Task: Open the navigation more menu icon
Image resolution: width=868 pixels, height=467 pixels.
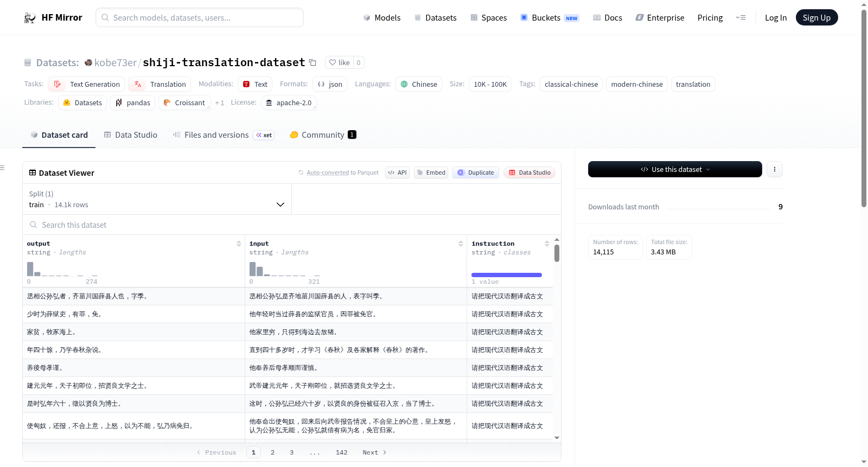Action: (x=741, y=17)
